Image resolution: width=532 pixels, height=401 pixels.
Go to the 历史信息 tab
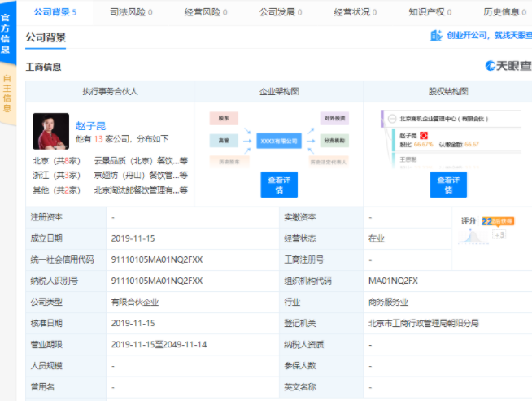504,12
